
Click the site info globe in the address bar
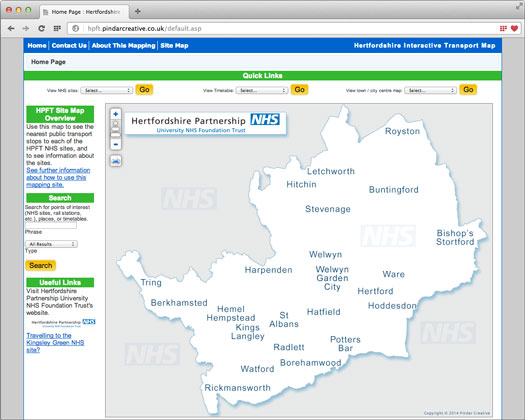[x=76, y=28]
